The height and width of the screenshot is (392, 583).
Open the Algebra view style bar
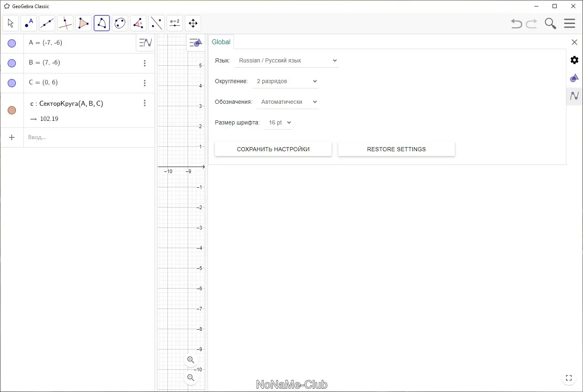(x=145, y=43)
